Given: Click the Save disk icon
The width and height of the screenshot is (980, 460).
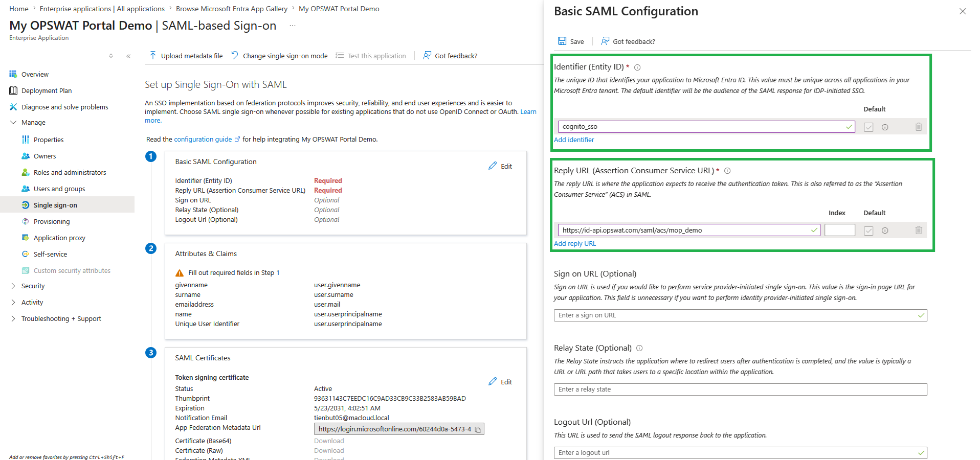Looking at the screenshot, I should point(562,41).
